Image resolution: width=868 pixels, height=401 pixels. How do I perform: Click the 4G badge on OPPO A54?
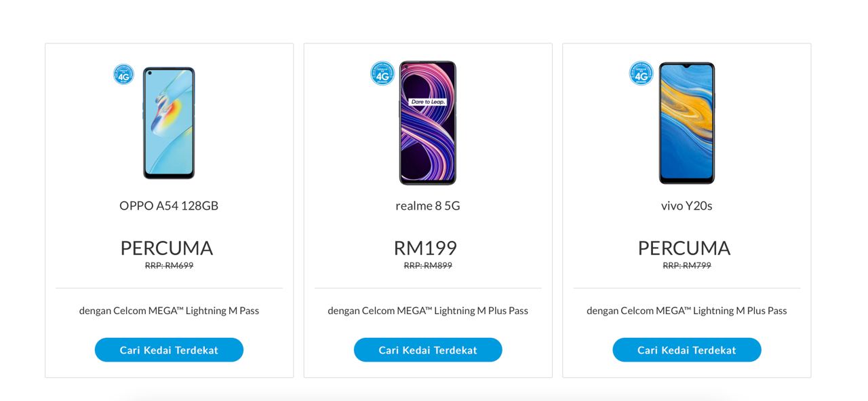coord(123,74)
